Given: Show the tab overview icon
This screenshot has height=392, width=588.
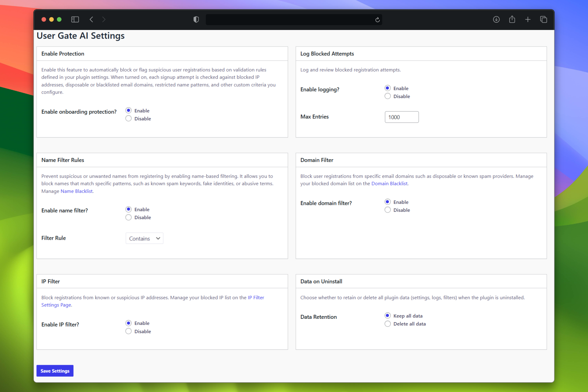Looking at the screenshot, I should (x=544, y=20).
